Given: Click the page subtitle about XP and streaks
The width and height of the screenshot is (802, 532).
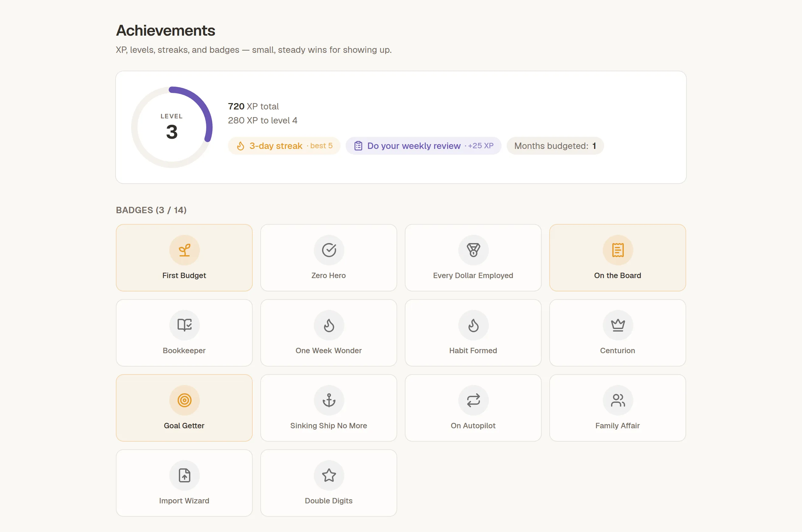Looking at the screenshot, I should [254, 50].
